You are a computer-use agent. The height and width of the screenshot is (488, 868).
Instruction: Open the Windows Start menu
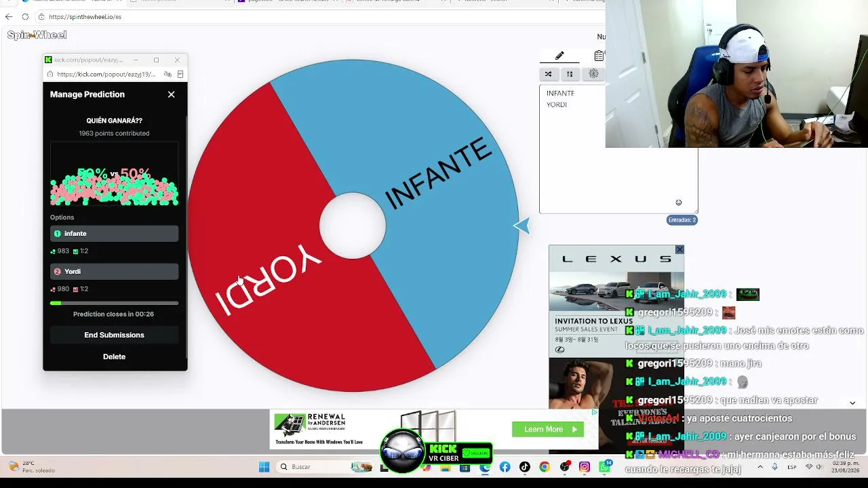click(x=264, y=467)
